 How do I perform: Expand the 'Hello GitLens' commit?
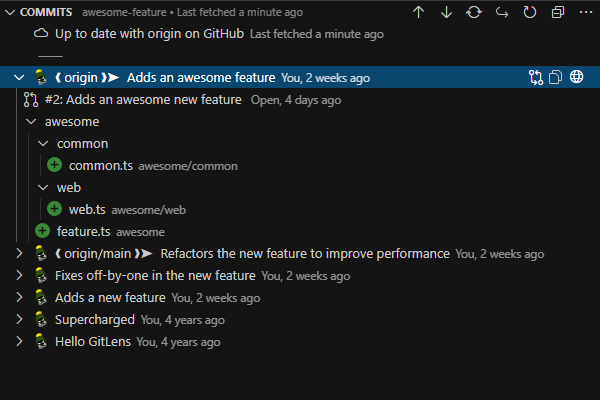19,341
